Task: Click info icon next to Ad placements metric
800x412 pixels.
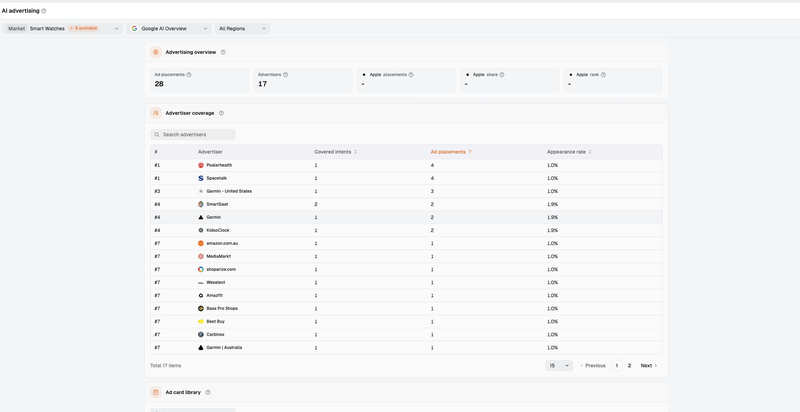Action: click(x=189, y=74)
